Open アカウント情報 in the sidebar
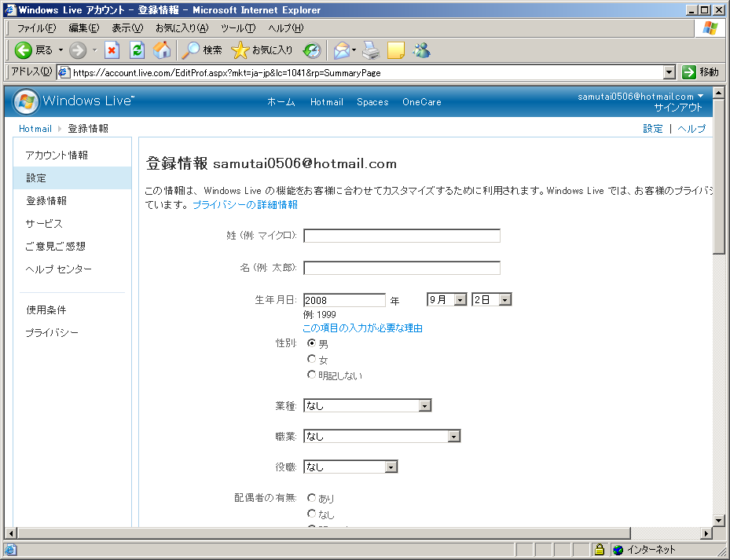The width and height of the screenshot is (730, 560). pos(57,155)
